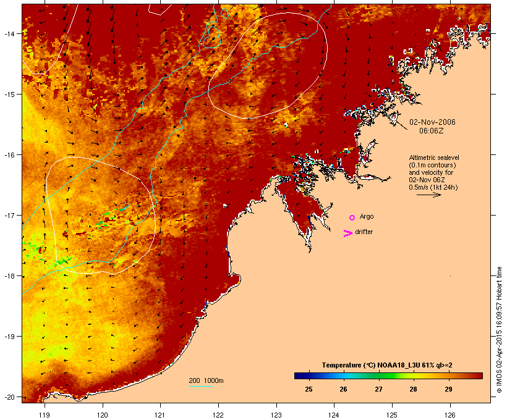Viewport: 507px width, 420px height.
Task: Click the magenta drifter arrowhead legend marker
Action: (x=347, y=233)
